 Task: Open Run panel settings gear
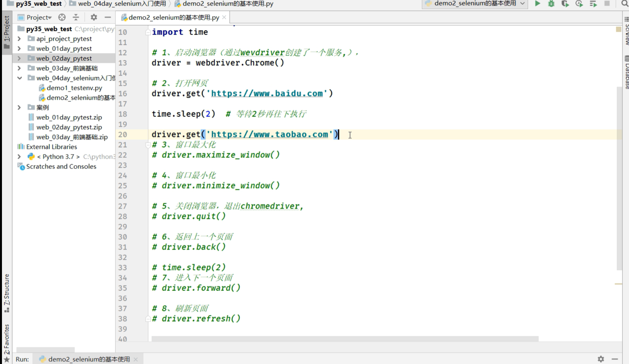click(x=601, y=359)
